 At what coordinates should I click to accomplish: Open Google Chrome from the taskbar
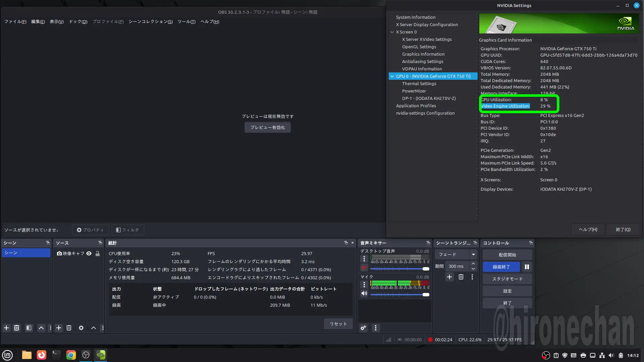point(71,355)
